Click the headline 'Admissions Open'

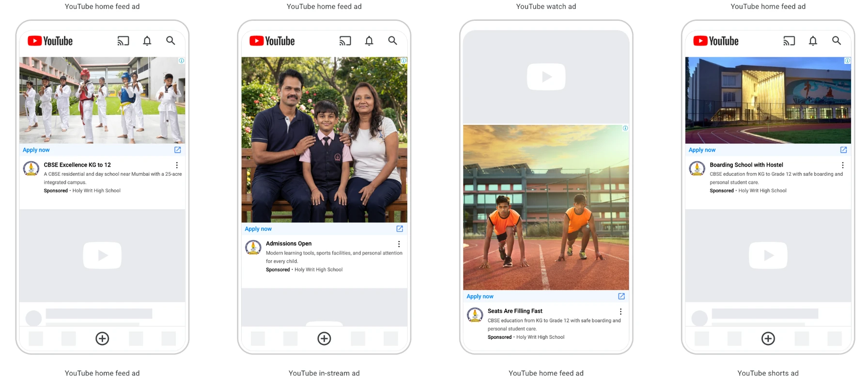tap(289, 243)
